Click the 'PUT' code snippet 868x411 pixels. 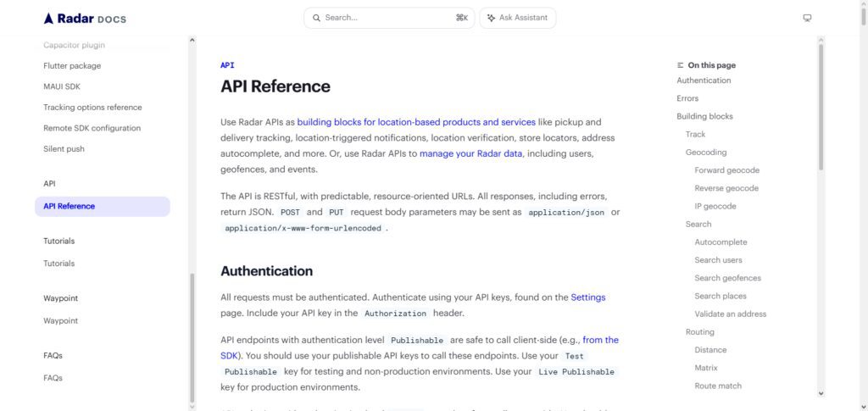pyautogui.click(x=336, y=213)
